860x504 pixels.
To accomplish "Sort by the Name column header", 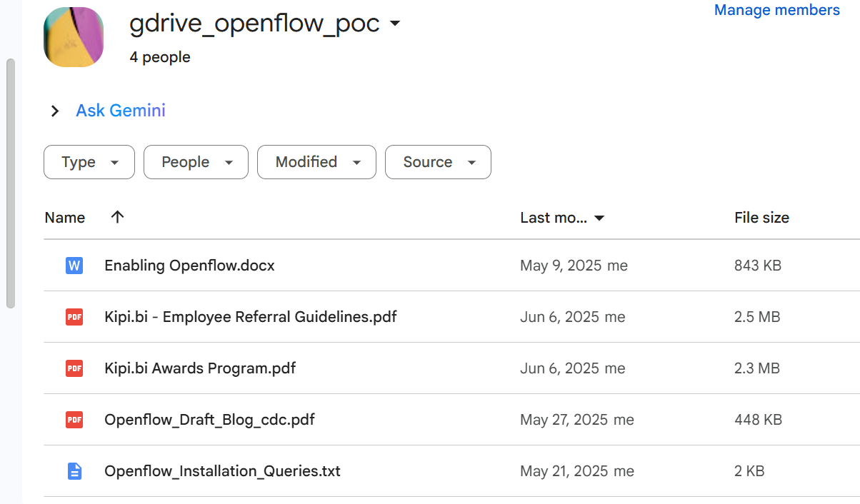I will pos(65,218).
